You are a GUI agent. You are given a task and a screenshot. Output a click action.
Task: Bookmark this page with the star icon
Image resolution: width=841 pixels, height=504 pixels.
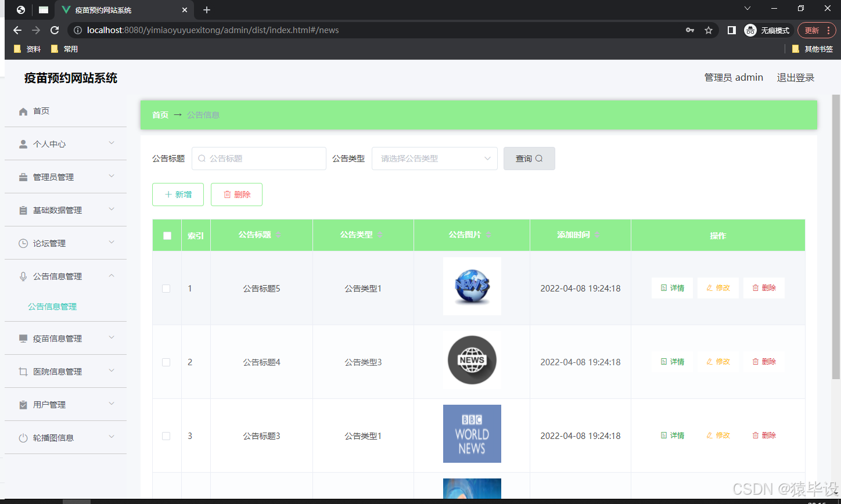point(709,30)
